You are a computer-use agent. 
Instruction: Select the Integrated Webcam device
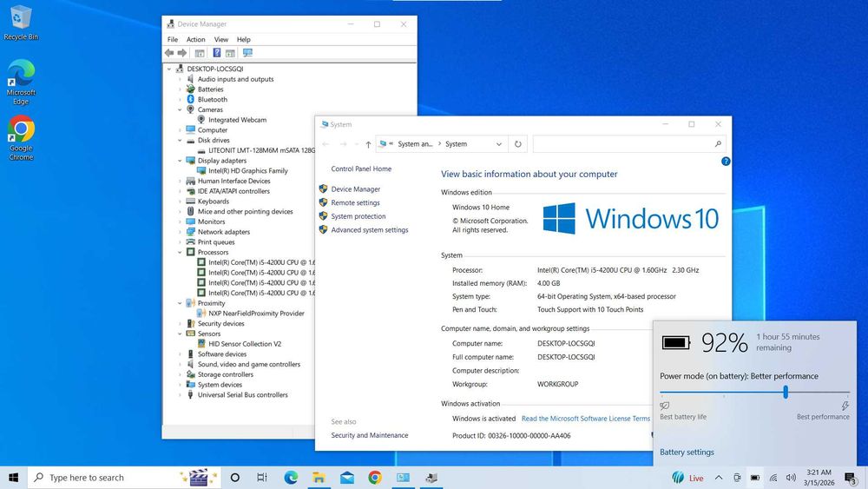pyautogui.click(x=237, y=120)
